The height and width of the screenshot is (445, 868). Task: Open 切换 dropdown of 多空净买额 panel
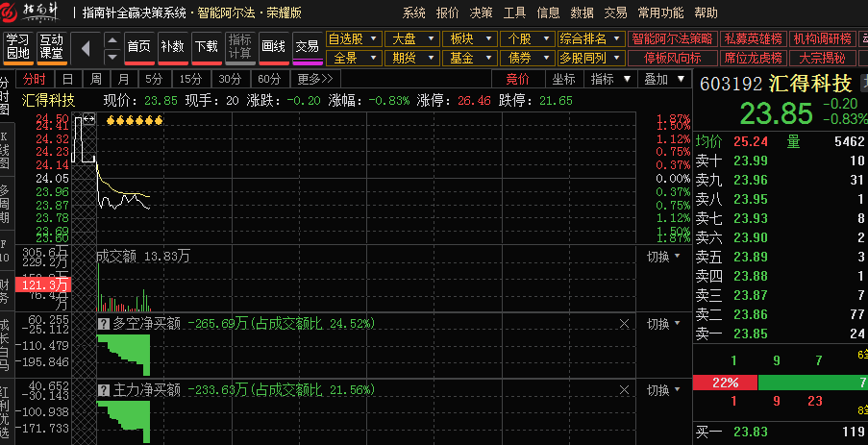point(663,324)
